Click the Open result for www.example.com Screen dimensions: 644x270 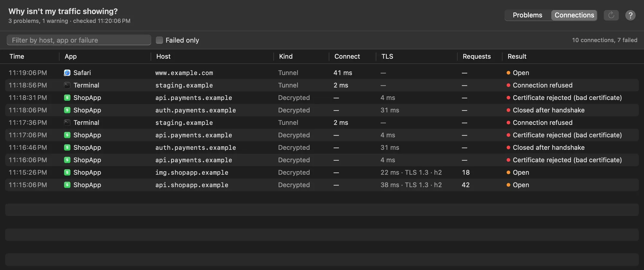(x=521, y=73)
